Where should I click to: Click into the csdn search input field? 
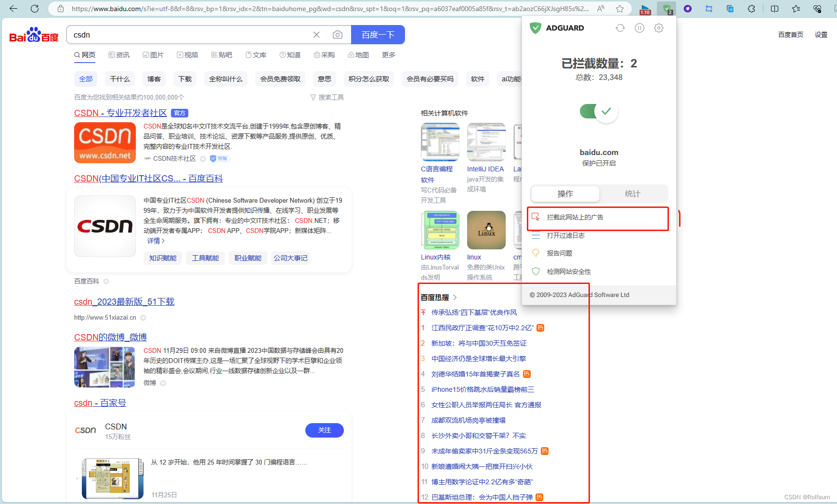point(190,35)
